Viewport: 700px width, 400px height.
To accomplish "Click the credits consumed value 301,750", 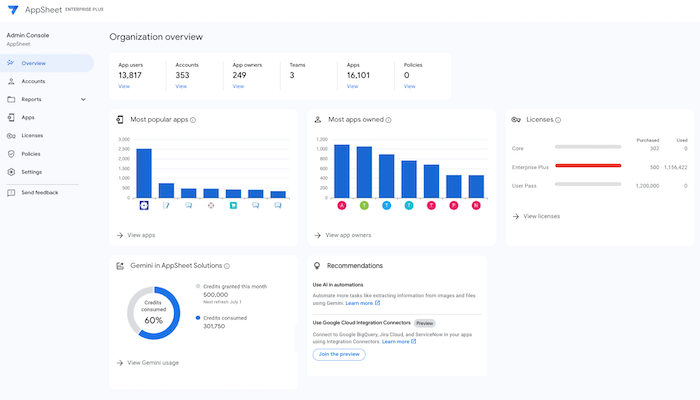I will (214, 327).
